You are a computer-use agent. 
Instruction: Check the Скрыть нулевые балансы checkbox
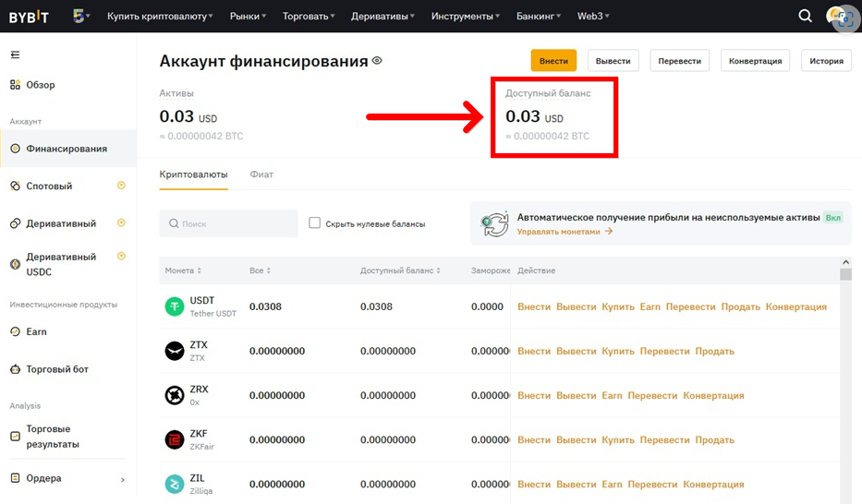tap(314, 222)
